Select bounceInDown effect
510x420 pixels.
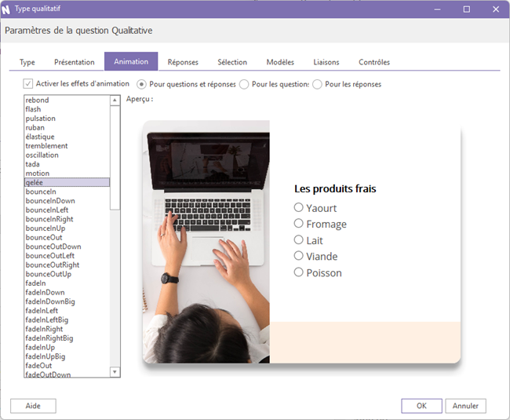[67, 201]
